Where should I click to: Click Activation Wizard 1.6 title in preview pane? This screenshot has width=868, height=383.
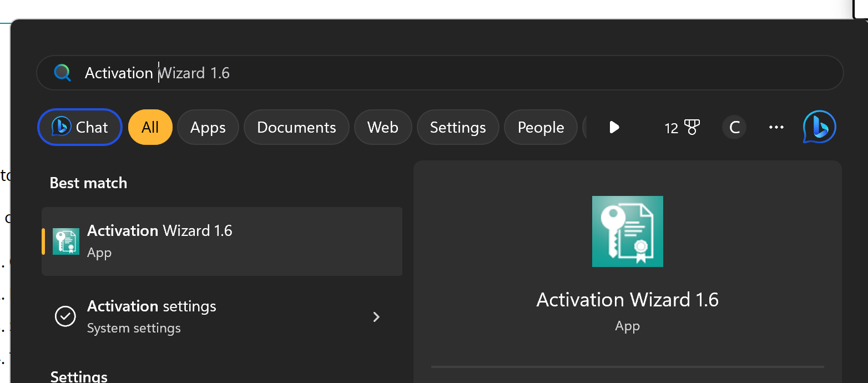click(628, 300)
